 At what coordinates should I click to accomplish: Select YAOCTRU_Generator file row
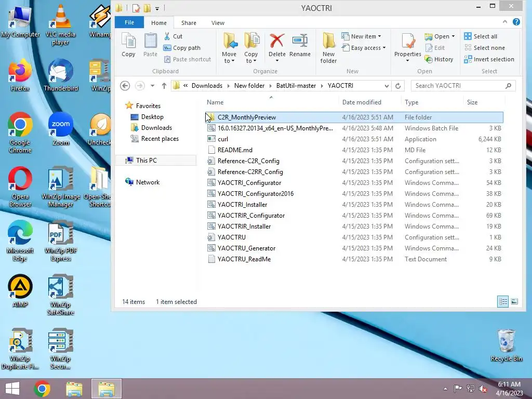pyautogui.click(x=354, y=248)
